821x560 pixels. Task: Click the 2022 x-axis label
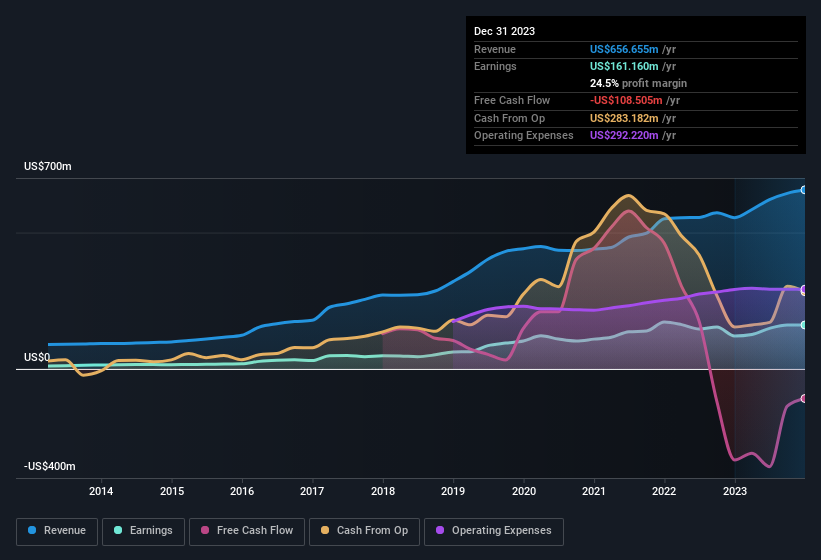pyautogui.click(x=664, y=491)
